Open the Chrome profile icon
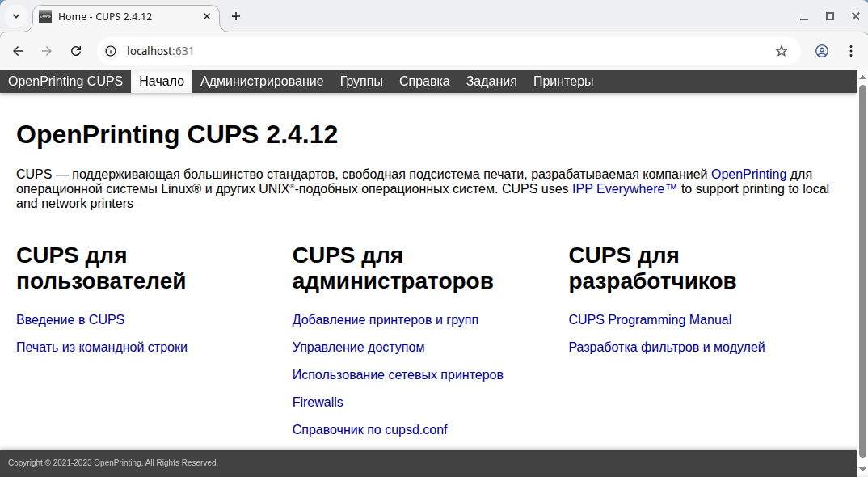The height and width of the screenshot is (477, 868). [822, 51]
